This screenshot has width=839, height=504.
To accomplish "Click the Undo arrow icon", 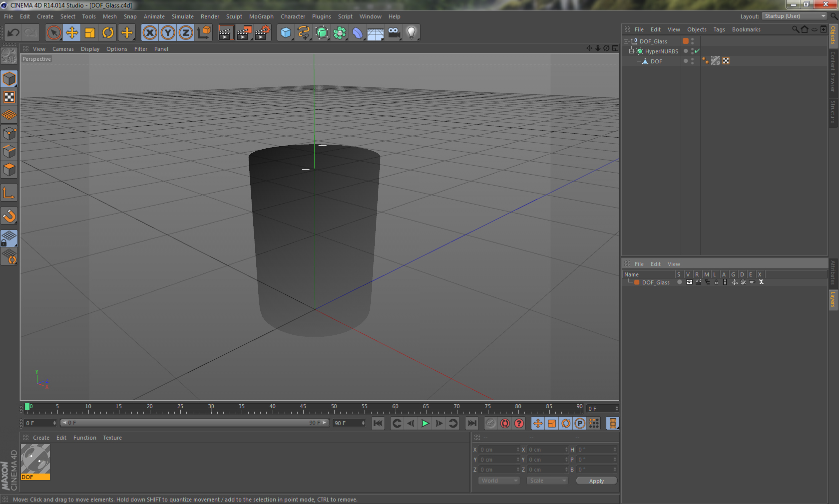I will [x=13, y=33].
